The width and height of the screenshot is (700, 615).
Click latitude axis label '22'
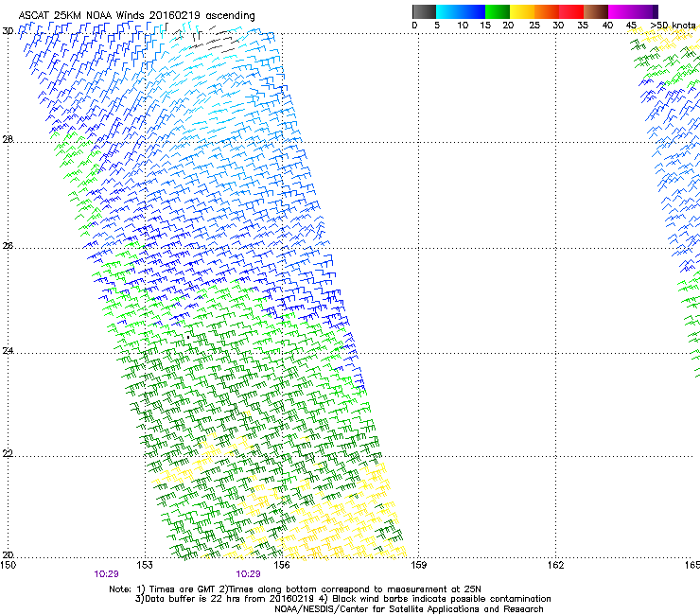pos(8,453)
